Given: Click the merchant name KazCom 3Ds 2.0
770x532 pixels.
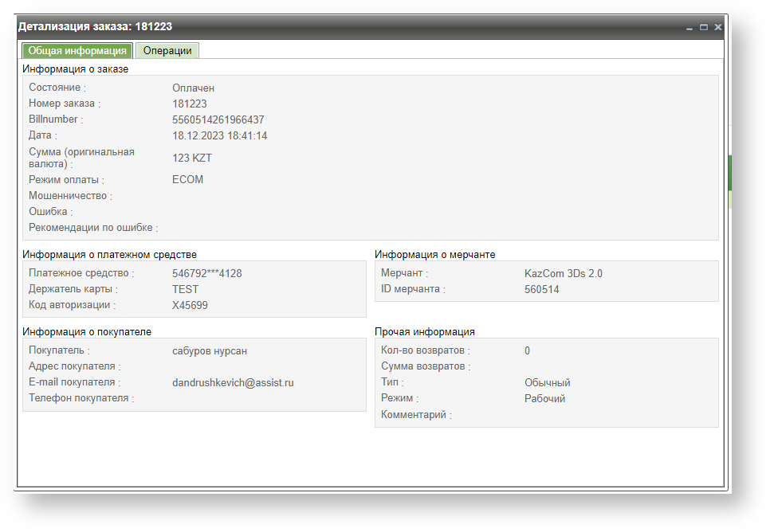Looking at the screenshot, I should point(563,273).
